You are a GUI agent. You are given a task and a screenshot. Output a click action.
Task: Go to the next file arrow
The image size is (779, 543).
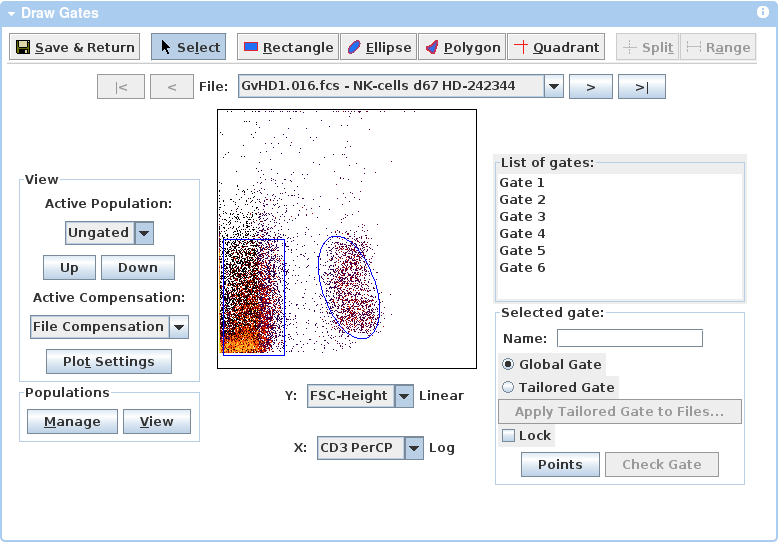click(591, 87)
